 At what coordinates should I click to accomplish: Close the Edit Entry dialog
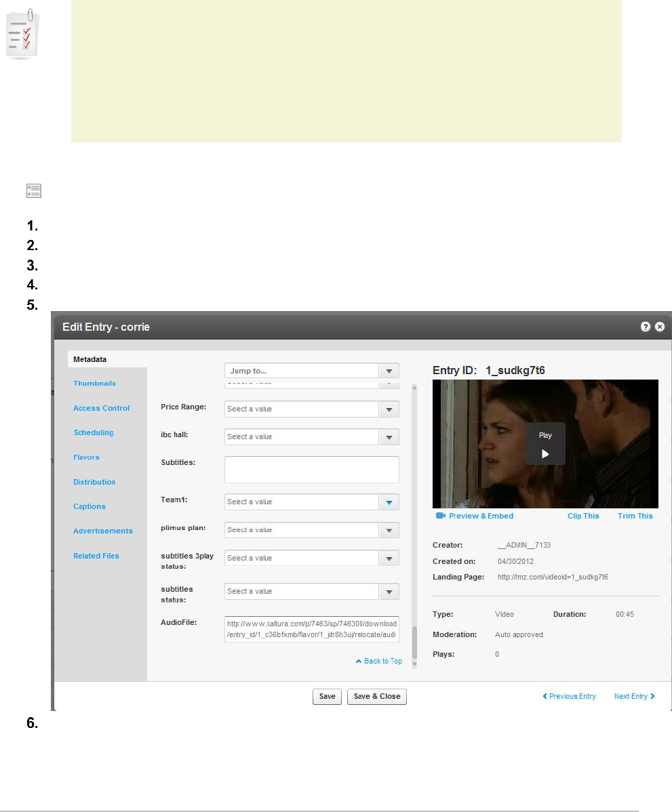click(660, 327)
